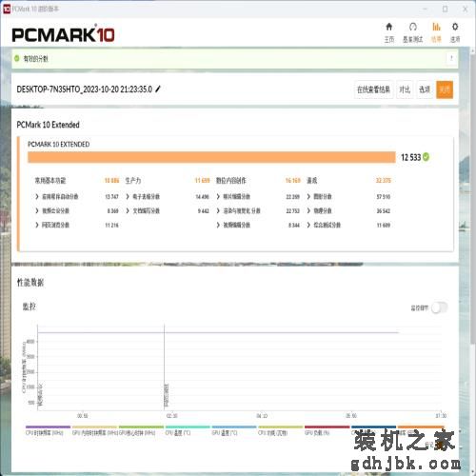Toggle the GPU 核心时钟 (MHz) green legend
The width and height of the screenshot is (476, 476).
(141, 431)
